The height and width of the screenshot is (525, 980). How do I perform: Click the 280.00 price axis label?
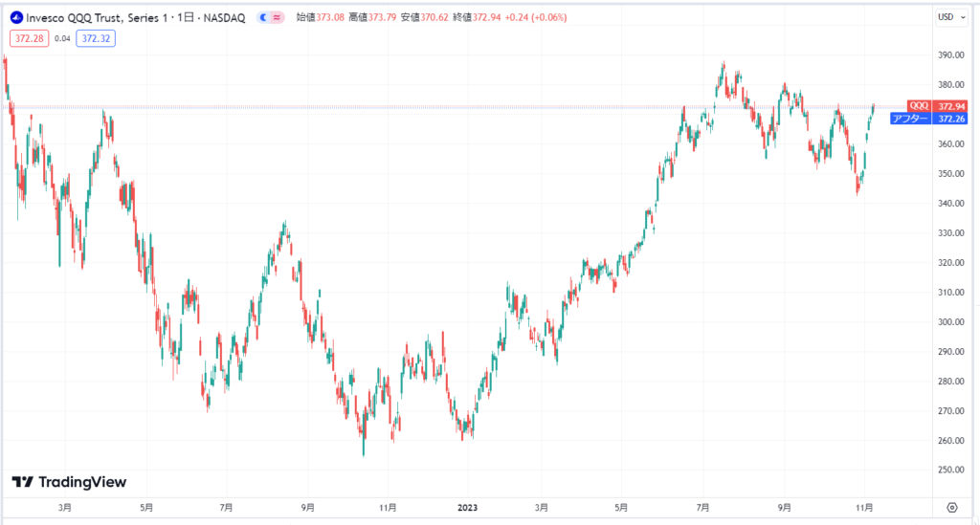point(950,382)
